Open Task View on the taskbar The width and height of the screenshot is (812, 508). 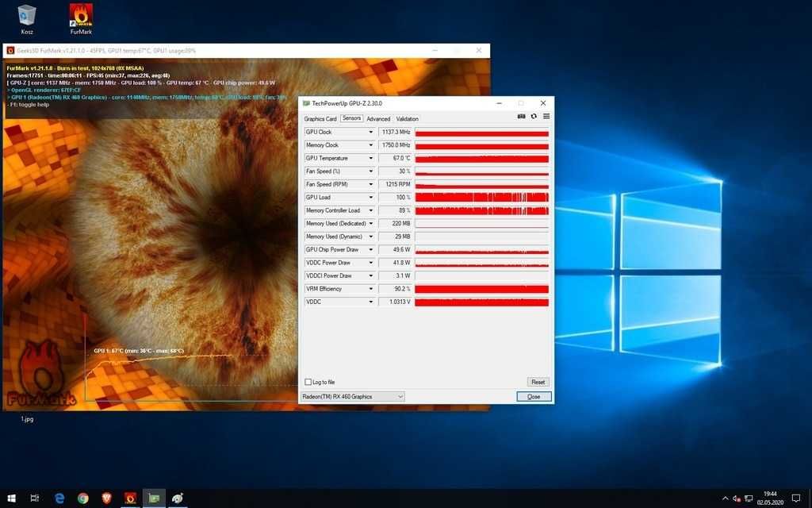35,498
